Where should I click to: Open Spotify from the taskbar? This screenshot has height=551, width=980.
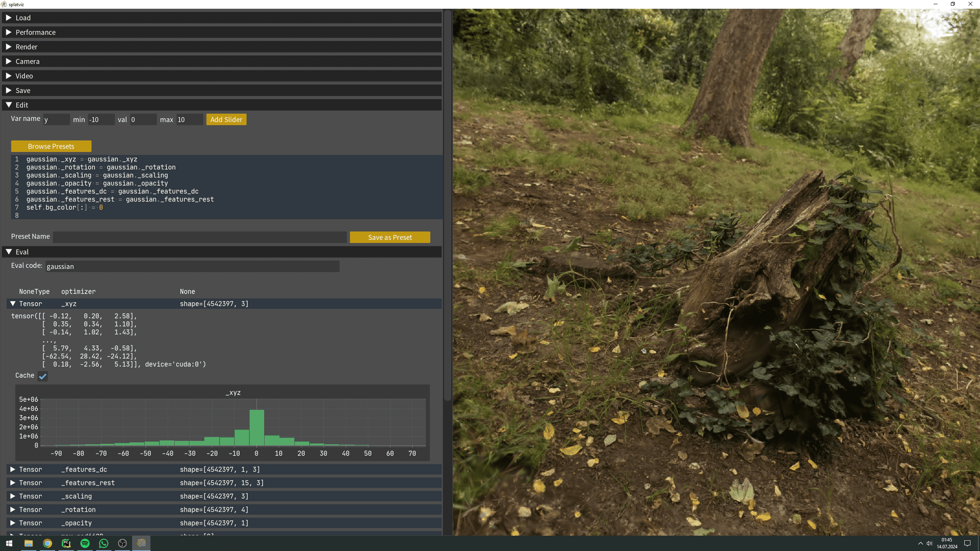tap(85, 543)
